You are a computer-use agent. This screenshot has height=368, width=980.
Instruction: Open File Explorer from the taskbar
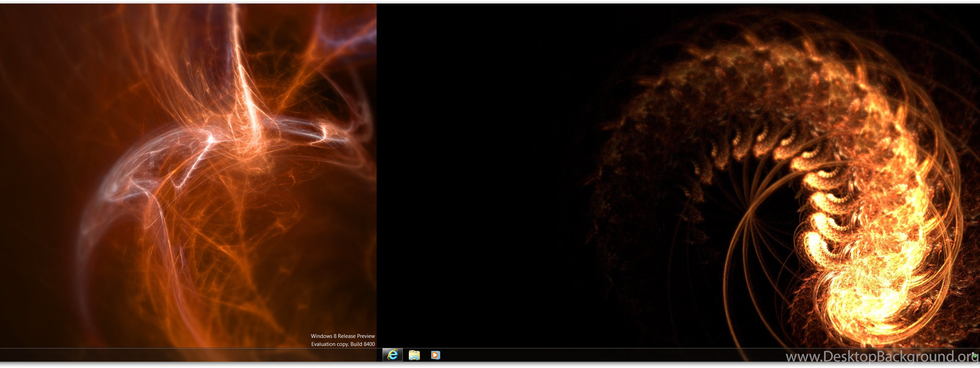(414, 355)
